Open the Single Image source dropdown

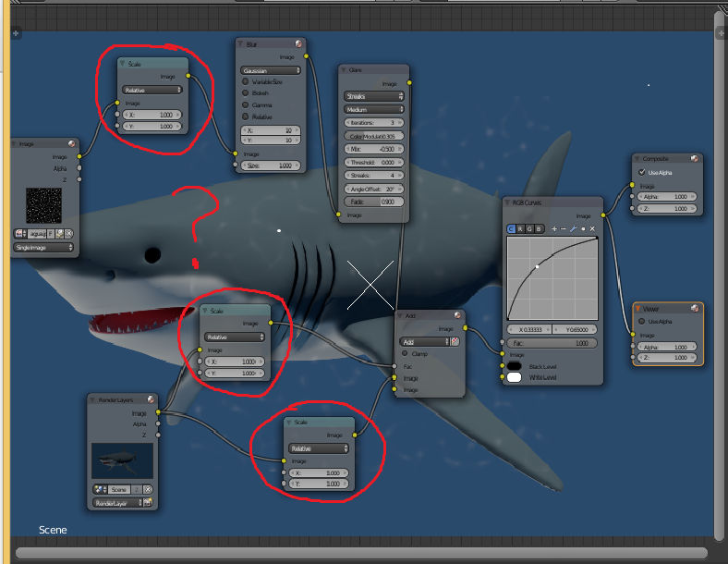coord(43,247)
